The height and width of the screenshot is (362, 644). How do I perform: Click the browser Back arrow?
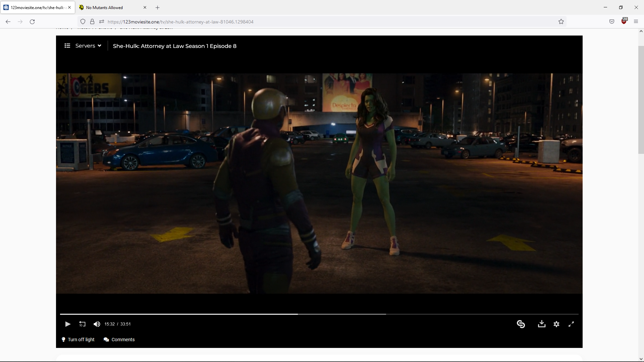[8, 22]
